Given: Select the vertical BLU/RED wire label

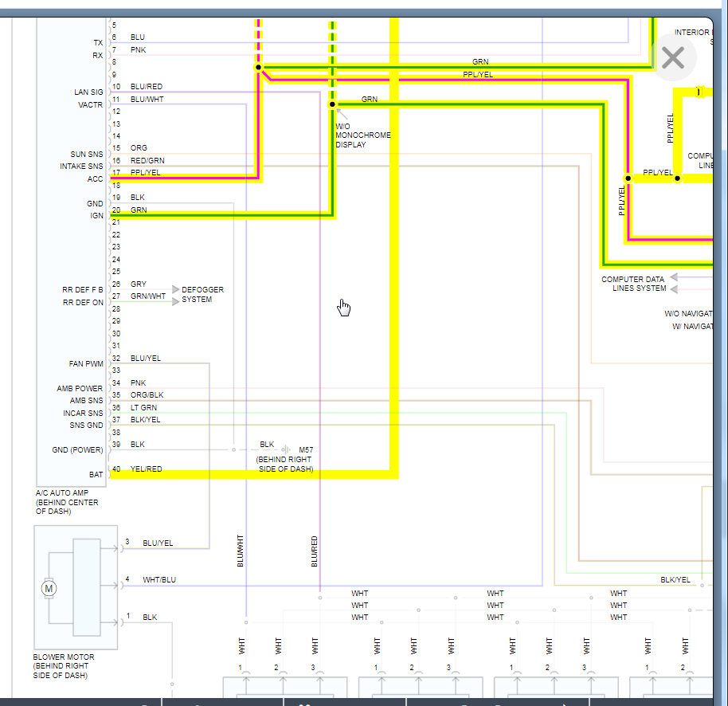Looking at the screenshot, I should 315,551.
